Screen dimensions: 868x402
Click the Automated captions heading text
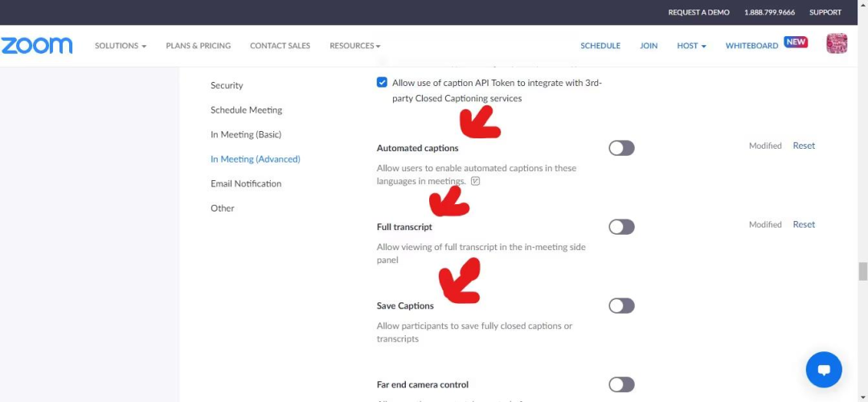417,148
